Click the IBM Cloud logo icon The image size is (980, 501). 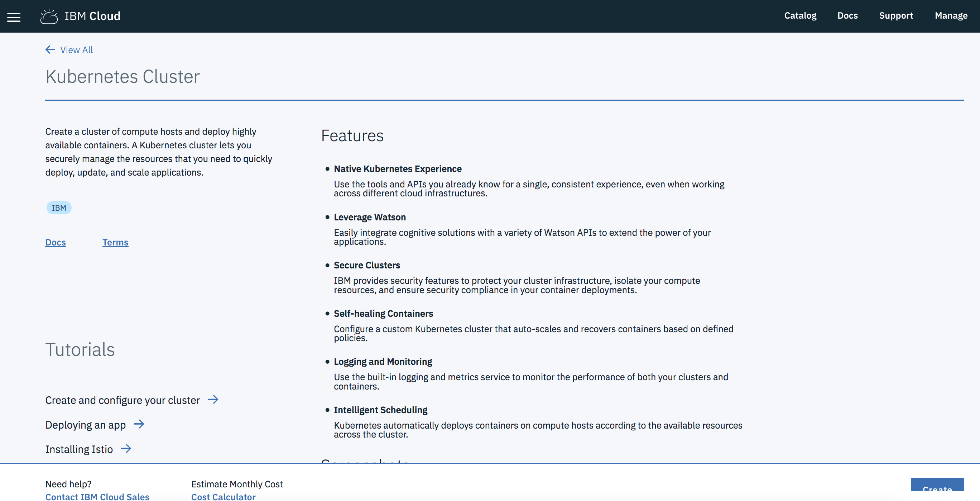click(x=49, y=16)
